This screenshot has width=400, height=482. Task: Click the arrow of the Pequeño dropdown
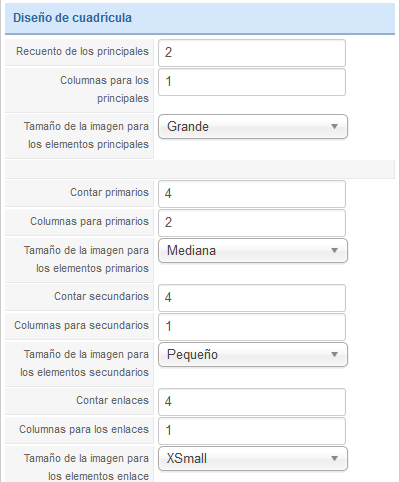point(334,355)
